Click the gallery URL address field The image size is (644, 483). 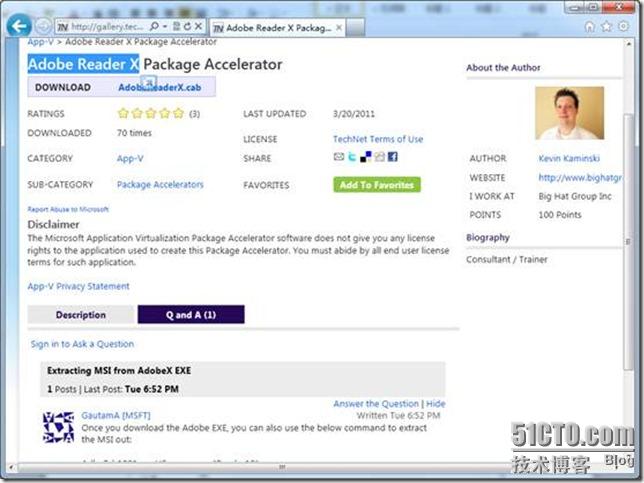[x=107, y=27]
